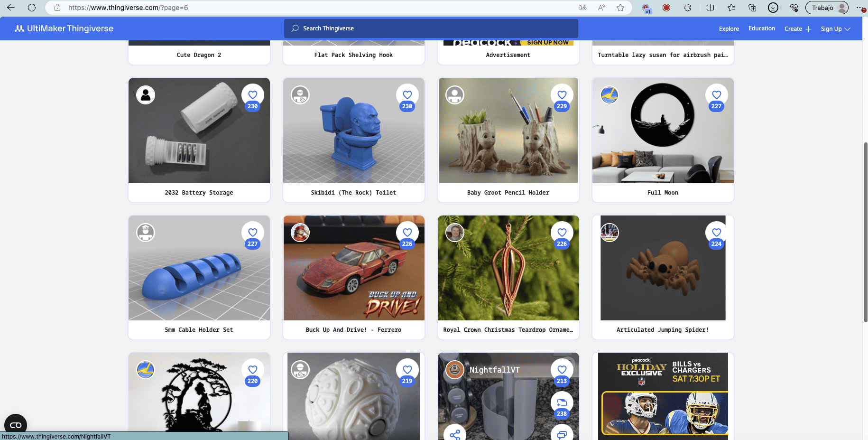
Task: Open Buck Up And Drive creator avatar
Action: tap(300, 233)
